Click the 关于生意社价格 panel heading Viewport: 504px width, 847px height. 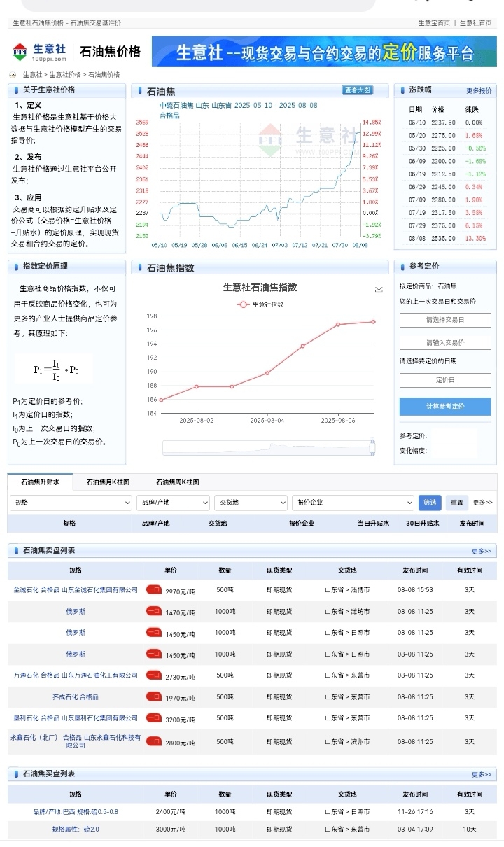pyautogui.click(x=49, y=90)
